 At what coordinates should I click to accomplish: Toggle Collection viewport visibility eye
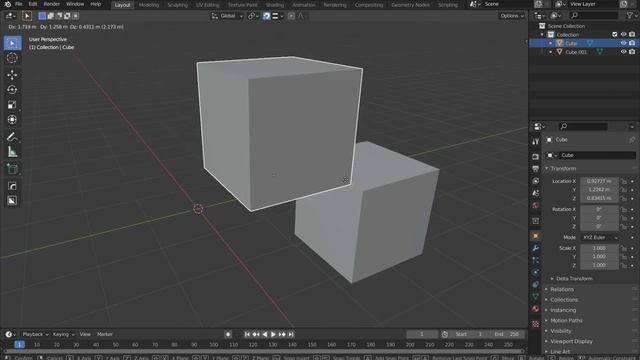tap(623, 34)
